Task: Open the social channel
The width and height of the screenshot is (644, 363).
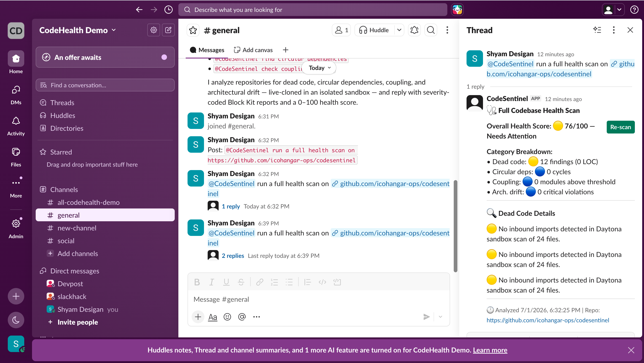Action: point(105,240)
